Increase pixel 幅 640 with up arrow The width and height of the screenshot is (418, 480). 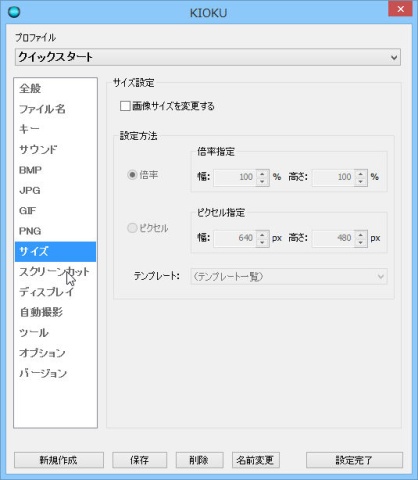262,234
